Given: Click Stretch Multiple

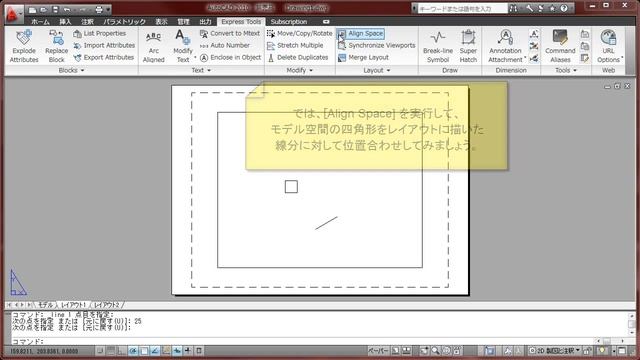Looking at the screenshot, I should (x=295, y=45).
